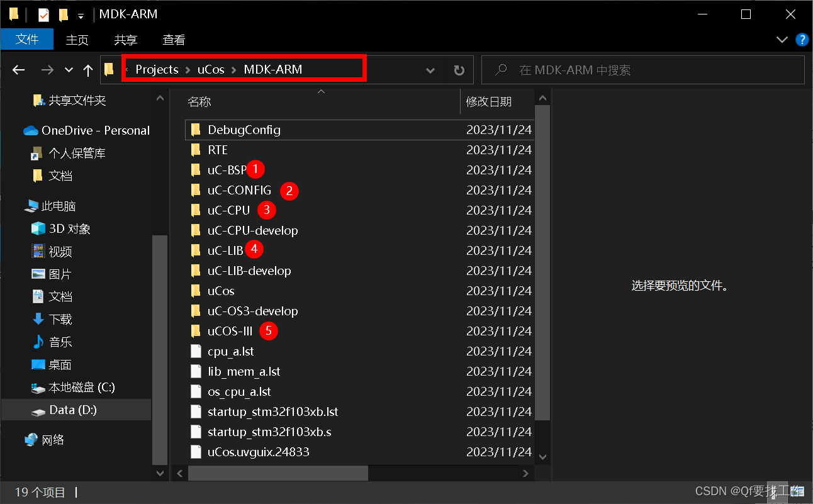Screen dimensions: 813x504
Task: Click Projects in the address path
Action: [157, 69]
